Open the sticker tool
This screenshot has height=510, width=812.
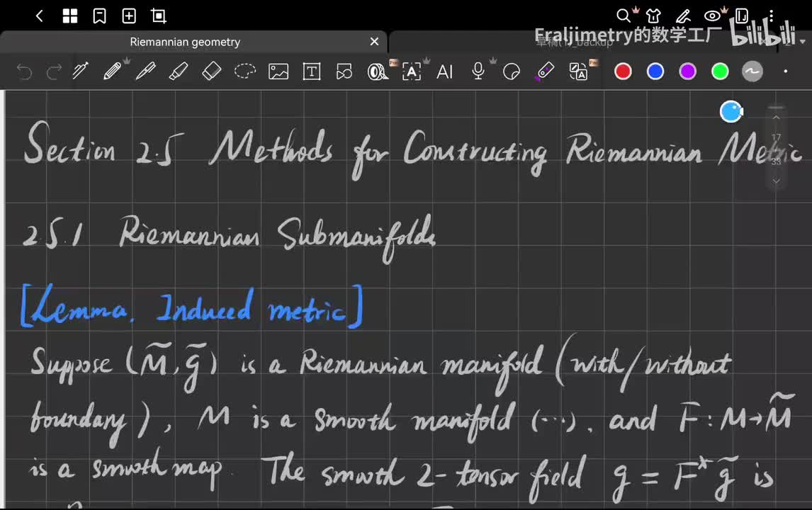coord(511,72)
